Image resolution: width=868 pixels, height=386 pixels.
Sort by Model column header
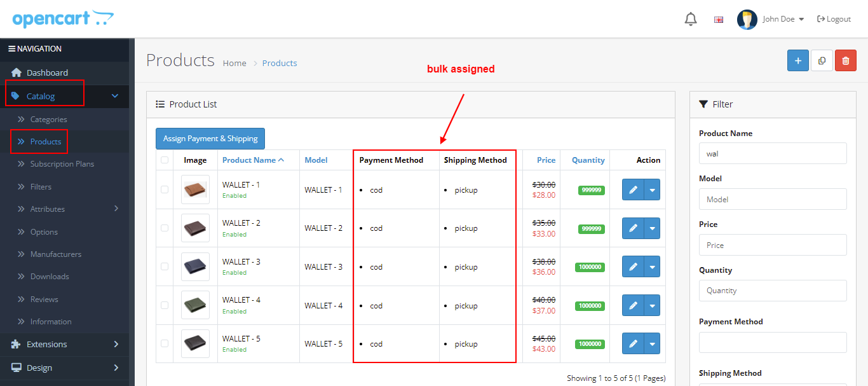(x=316, y=160)
